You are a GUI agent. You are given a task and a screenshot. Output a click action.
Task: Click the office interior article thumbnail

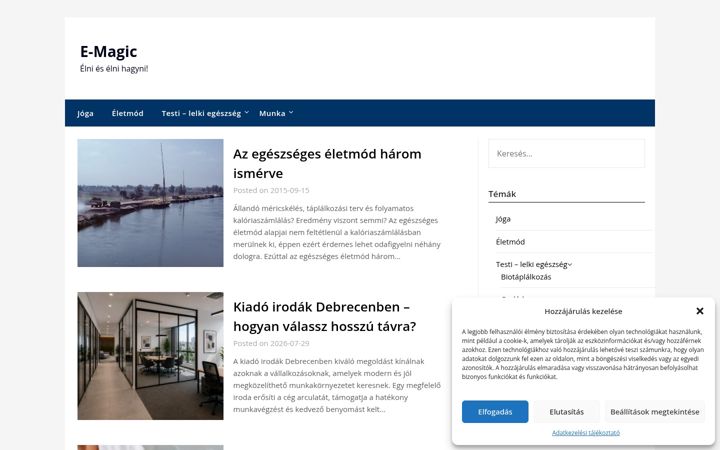tap(150, 356)
